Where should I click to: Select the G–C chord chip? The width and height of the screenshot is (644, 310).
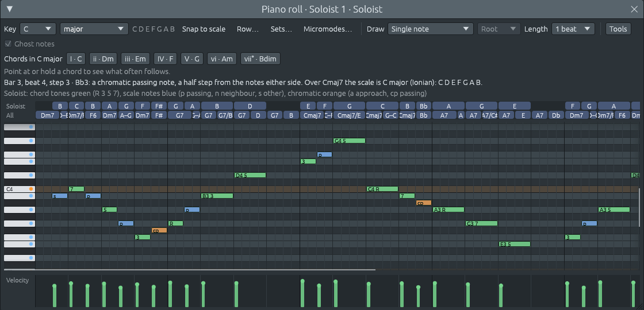390,115
